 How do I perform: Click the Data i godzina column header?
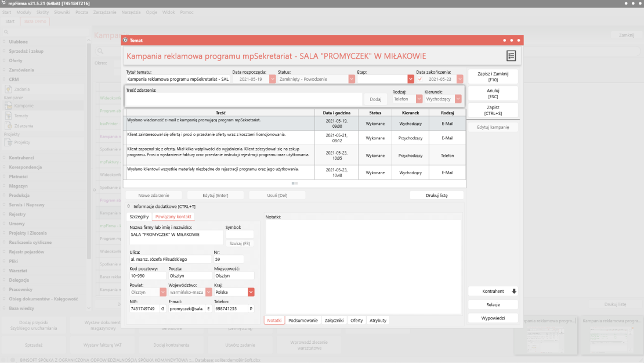coord(337,113)
